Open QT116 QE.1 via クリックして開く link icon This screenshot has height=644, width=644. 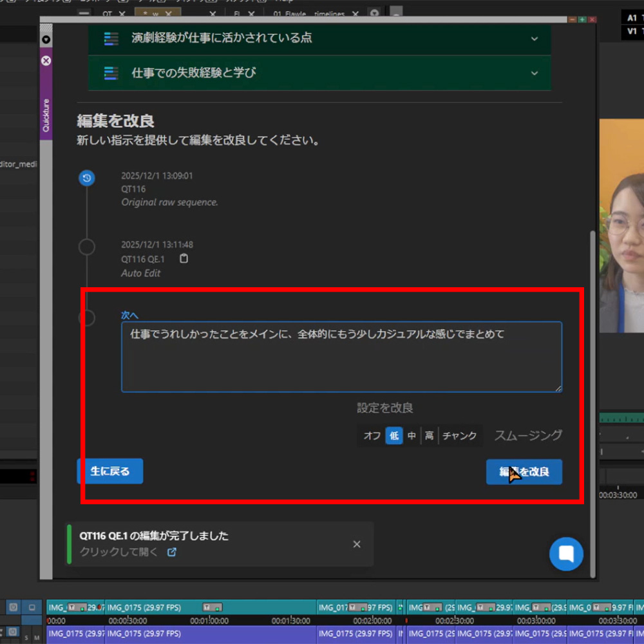(x=171, y=552)
